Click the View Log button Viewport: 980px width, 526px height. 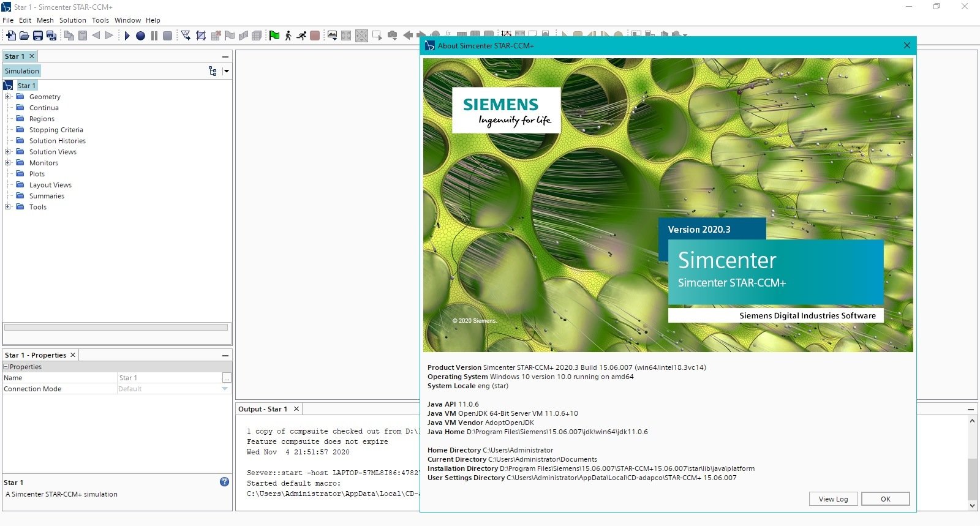pos(834,499)
